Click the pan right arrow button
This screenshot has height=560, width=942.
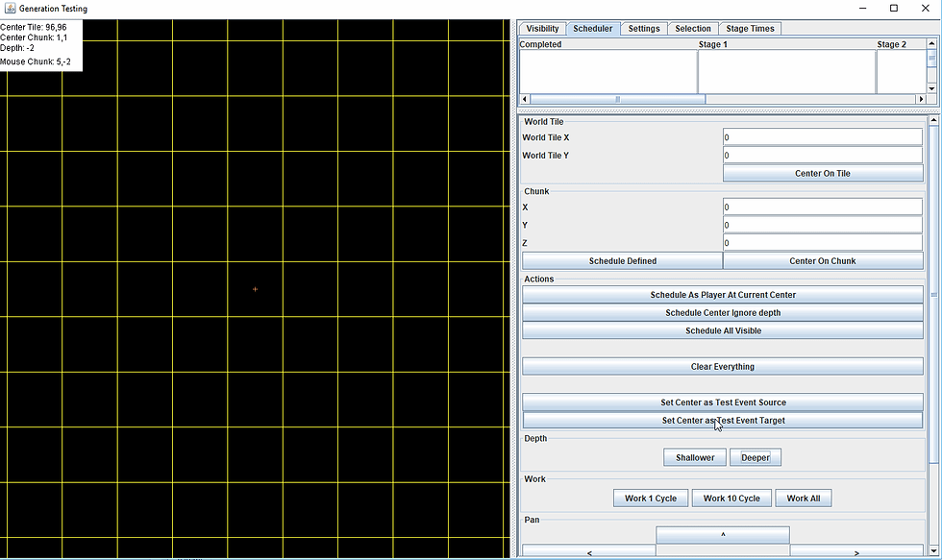(856, 551)
